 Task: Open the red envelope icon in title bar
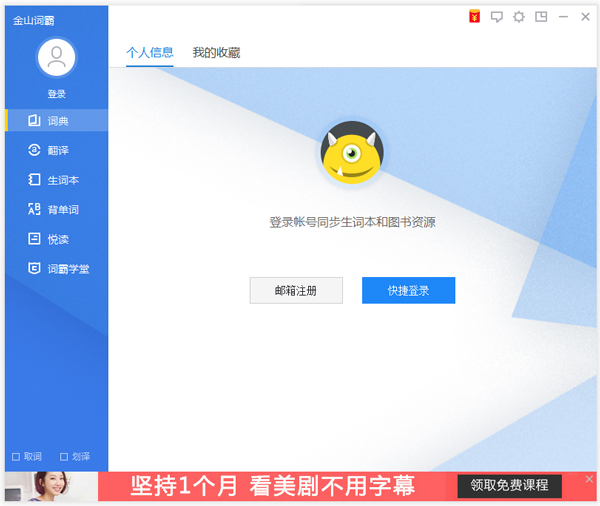474,16
